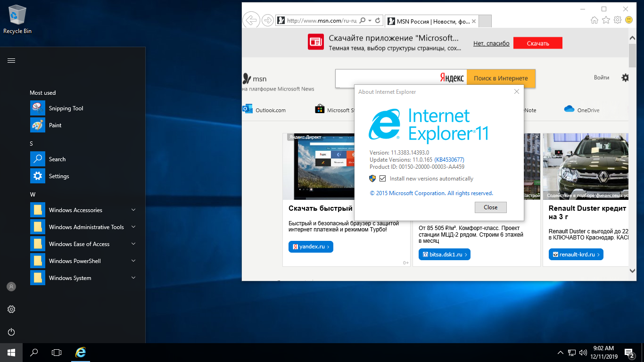Open the yandex.ru ad link button
Image resolution: width=644 pixels, height=362 pixels.
(311, 247)
